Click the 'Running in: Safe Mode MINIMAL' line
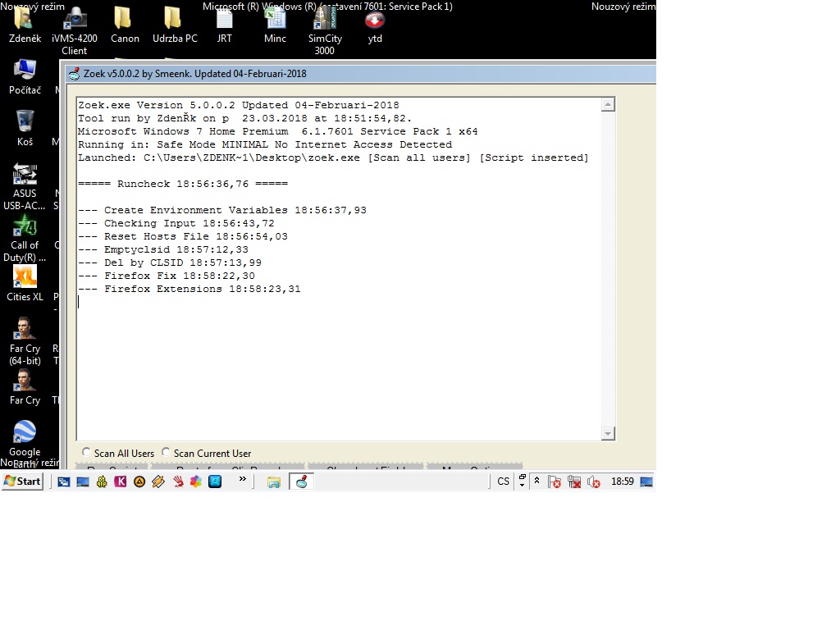This screenshot has width=840, height=630. [x=265, y=144]
